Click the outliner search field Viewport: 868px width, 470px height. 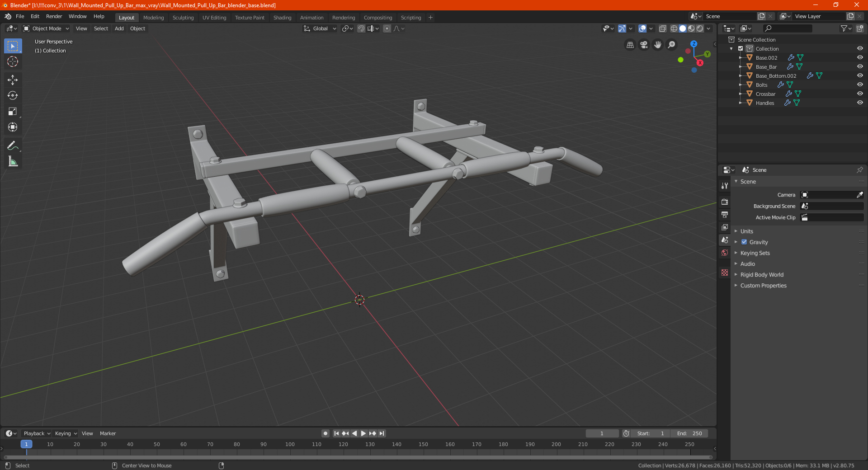pos(788,28)
